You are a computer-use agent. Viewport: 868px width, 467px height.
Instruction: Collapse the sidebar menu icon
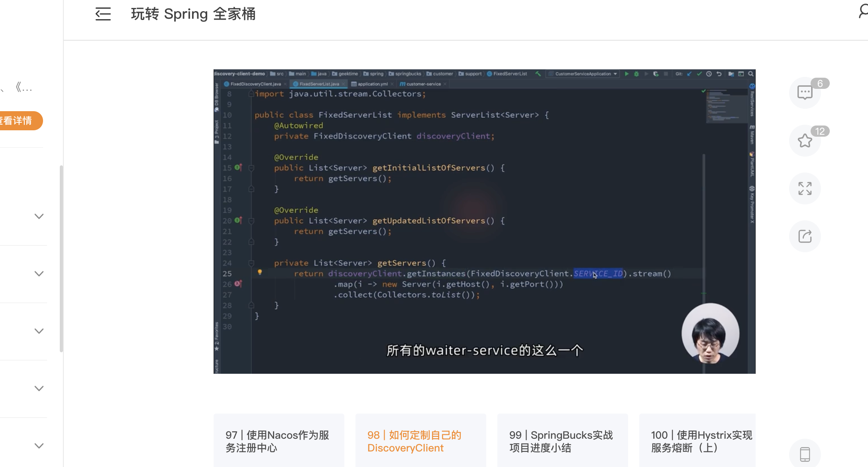point(103,14)
